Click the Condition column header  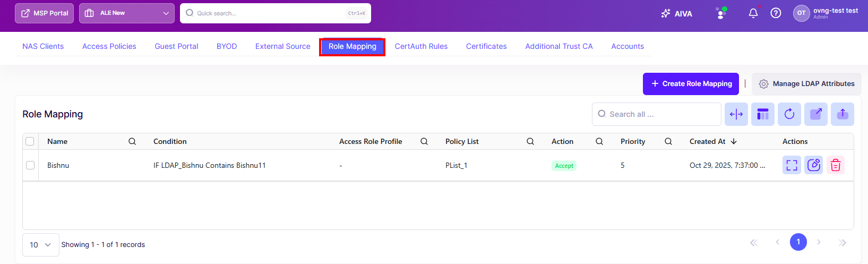170,141
